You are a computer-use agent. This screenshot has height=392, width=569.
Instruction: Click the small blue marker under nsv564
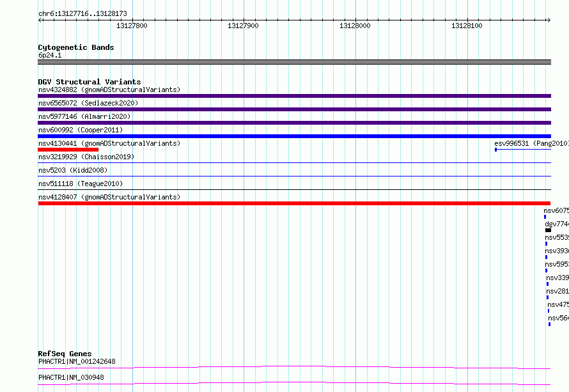click(x=549, y=324)
